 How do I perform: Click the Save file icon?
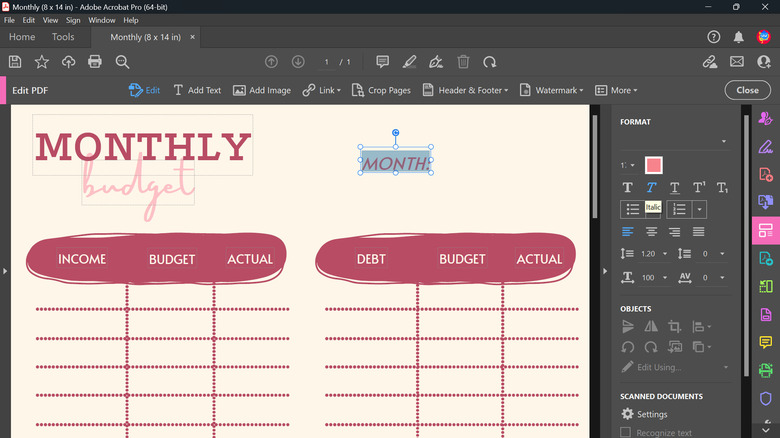(x=15, y=62)
